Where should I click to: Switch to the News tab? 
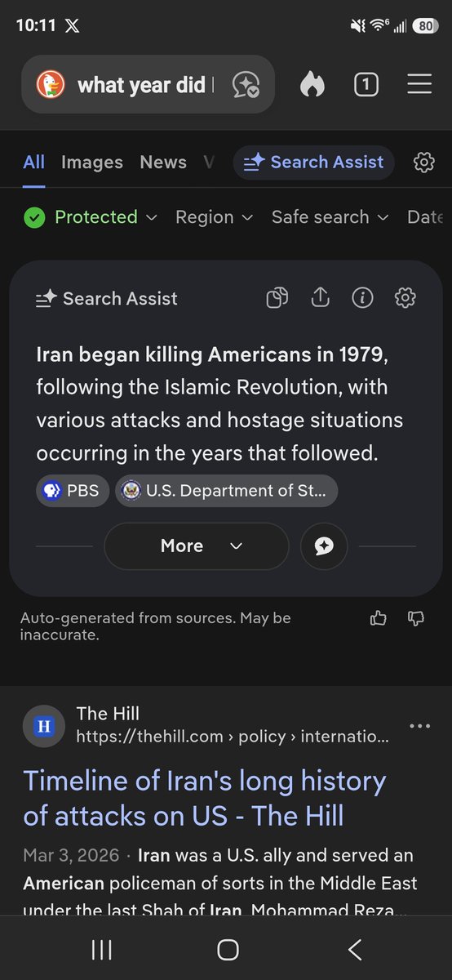pyautogui.click(x=163, y=162)
